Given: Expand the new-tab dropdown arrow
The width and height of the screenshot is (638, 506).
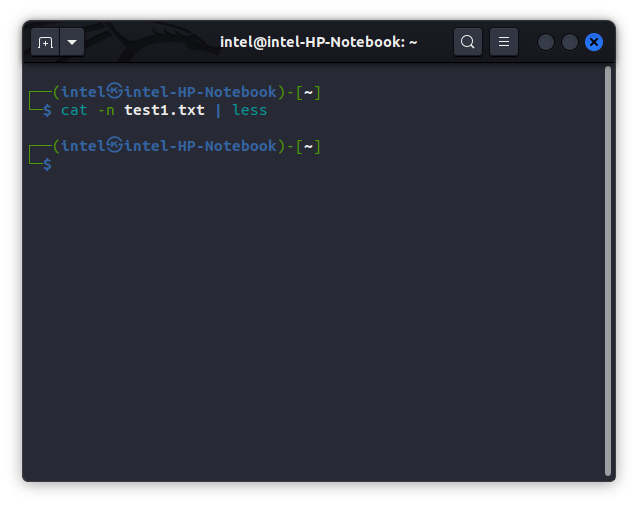Looking at the screenshot, I should coord(72,42).
